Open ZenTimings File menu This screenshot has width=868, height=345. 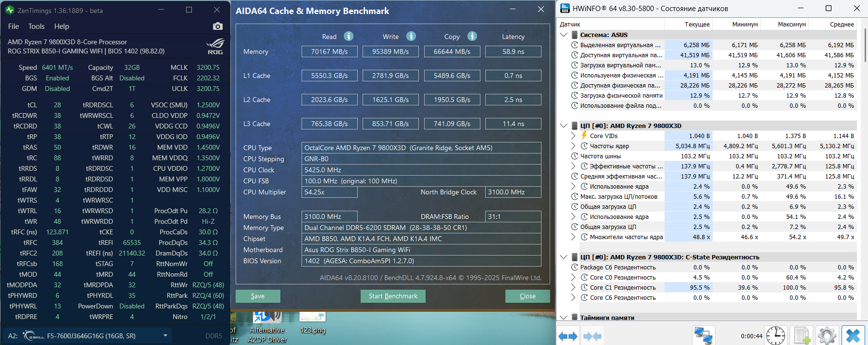coord(13,26)
